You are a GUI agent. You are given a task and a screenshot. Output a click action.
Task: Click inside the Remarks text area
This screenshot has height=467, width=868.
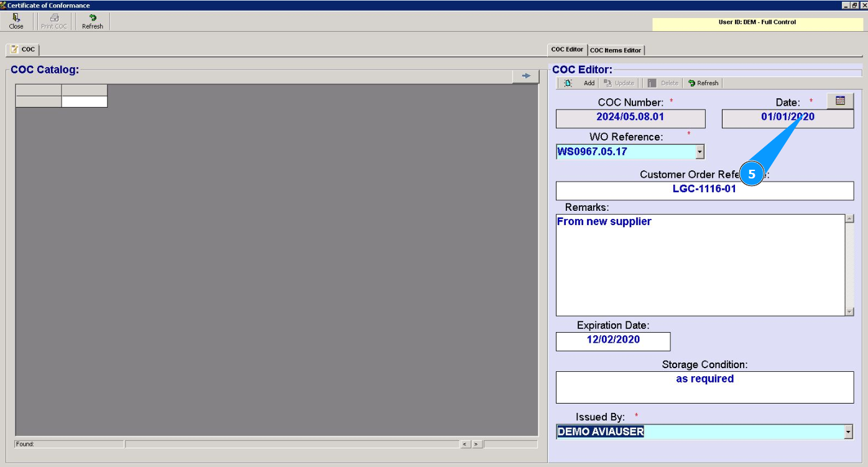click(x=700, y=265)
